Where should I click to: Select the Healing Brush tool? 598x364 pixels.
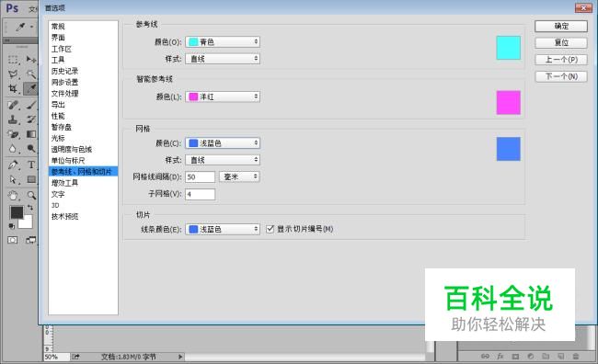(13, 105)
